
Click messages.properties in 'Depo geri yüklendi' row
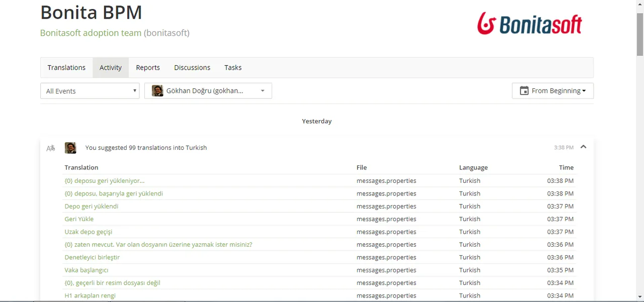click(386, 206)
